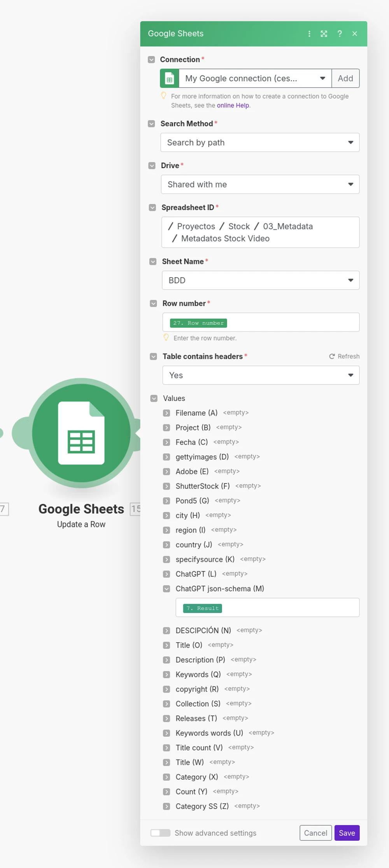Expand the specifysource (K) value
The width and height of the screenshot is (389, 868).
pyautogui.click(x=166, y=560)
